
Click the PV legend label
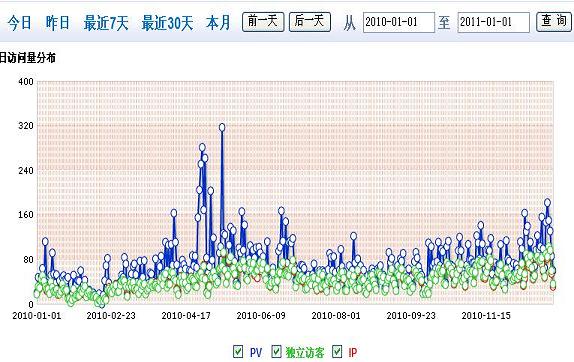tap(256, 352)
